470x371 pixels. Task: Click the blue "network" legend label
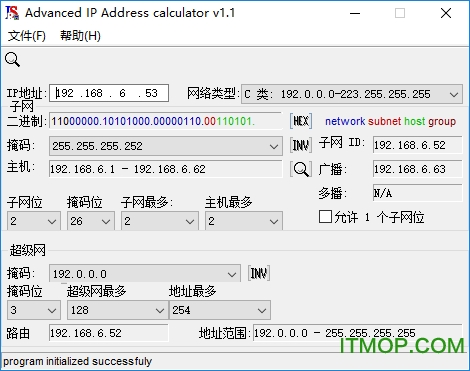(345, 121)
